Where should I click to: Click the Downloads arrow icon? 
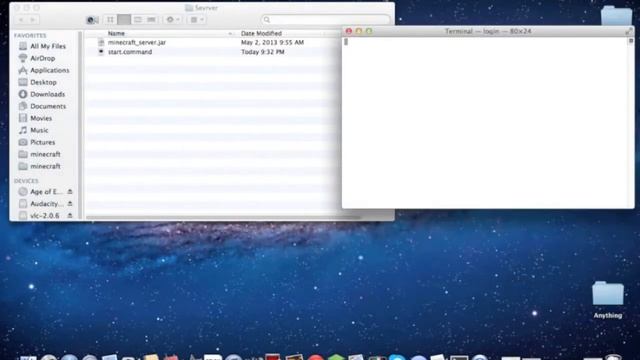pyautogui.click(x=23, y=94)
